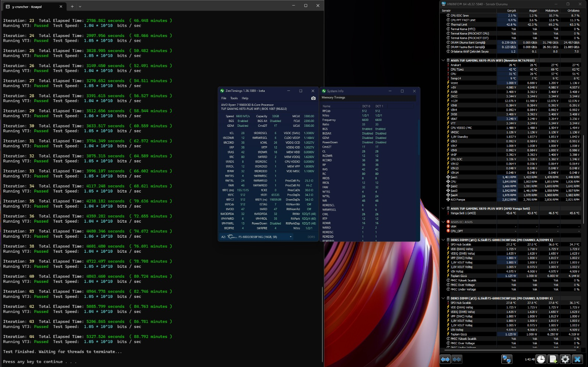Click the fan icon beside CPU fan RPM row
588x367 pixels.
click(448, 181)
